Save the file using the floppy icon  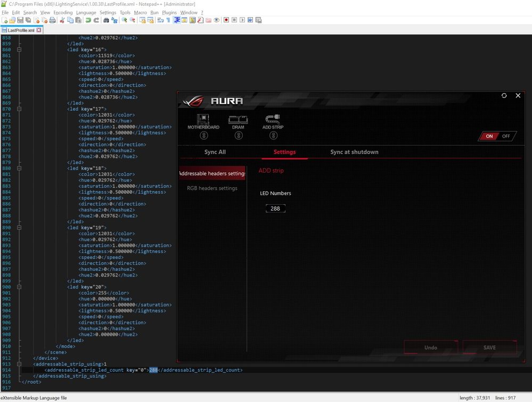coord(20,20)
